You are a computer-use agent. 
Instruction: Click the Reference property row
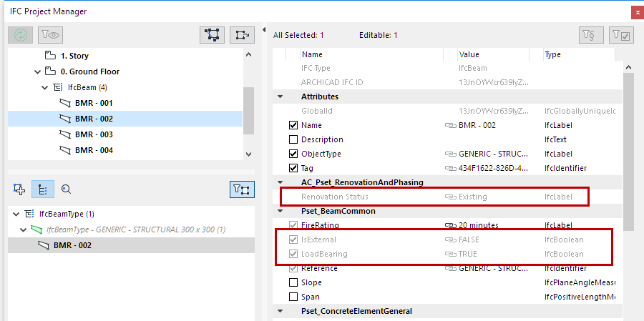click(448, 269)
